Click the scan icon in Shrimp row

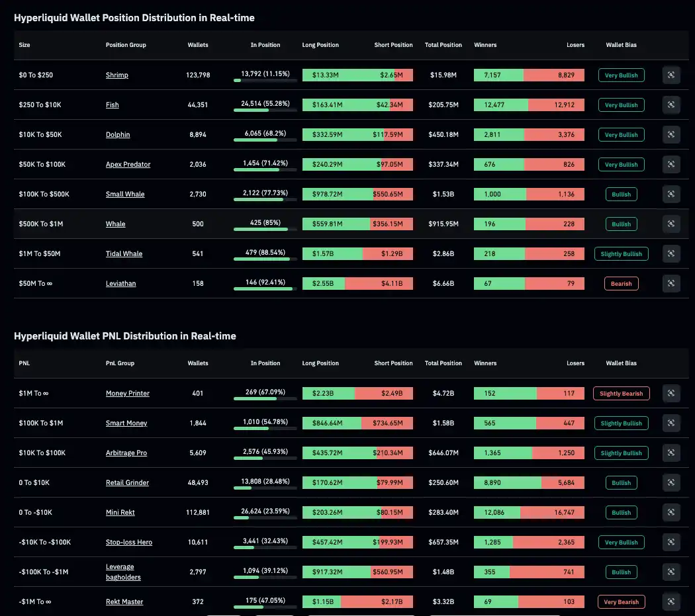[x=671, y=75]
